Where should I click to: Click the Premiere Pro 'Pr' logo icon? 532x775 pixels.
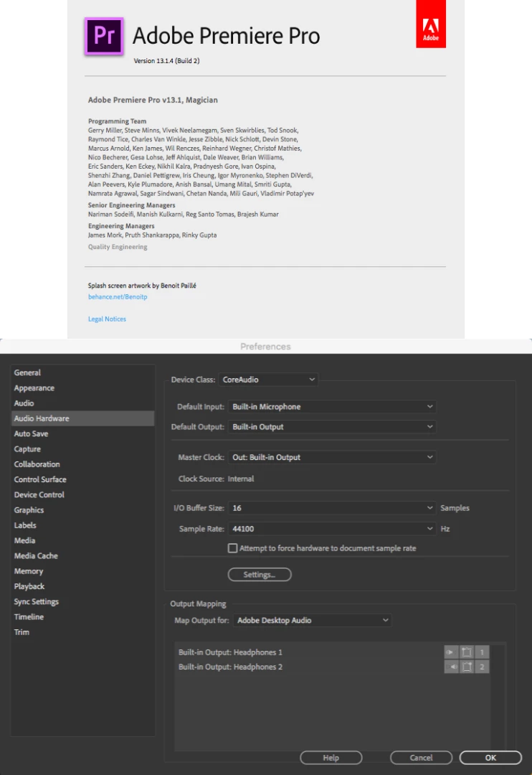(104, 36)
